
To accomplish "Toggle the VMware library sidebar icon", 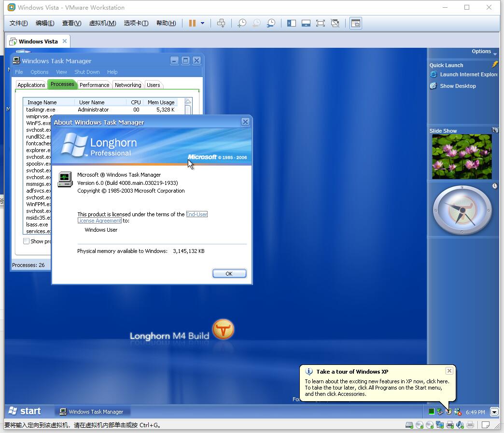I will pos(292,23).
